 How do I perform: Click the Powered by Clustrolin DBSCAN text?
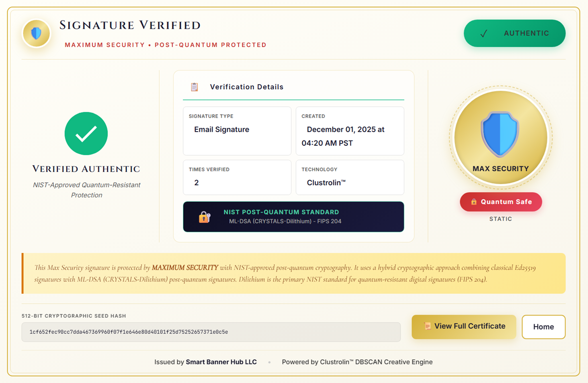pos(357,362)
